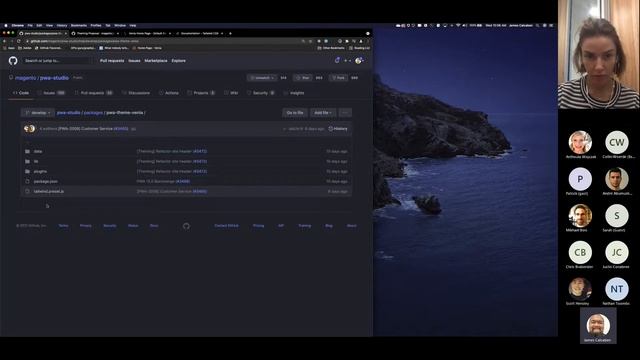This screenshot has width=640, height=360.
Task: Switch to the Wiki tab
Action: pos(231,93)
